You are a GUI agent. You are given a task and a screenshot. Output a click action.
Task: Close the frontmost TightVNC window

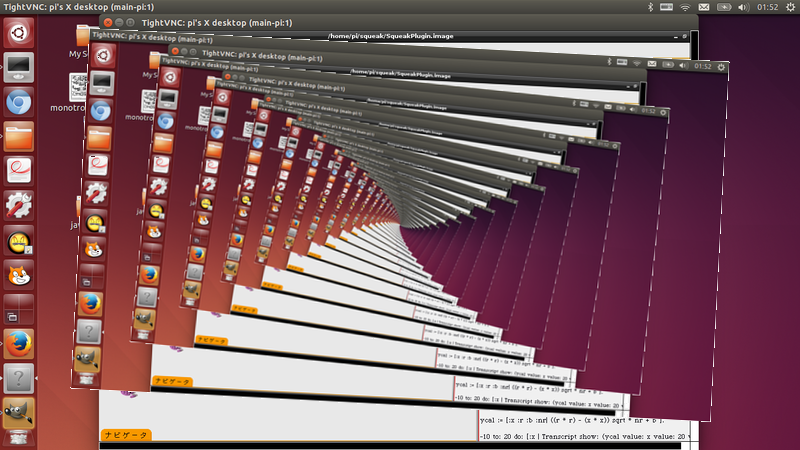coord(108,22)
